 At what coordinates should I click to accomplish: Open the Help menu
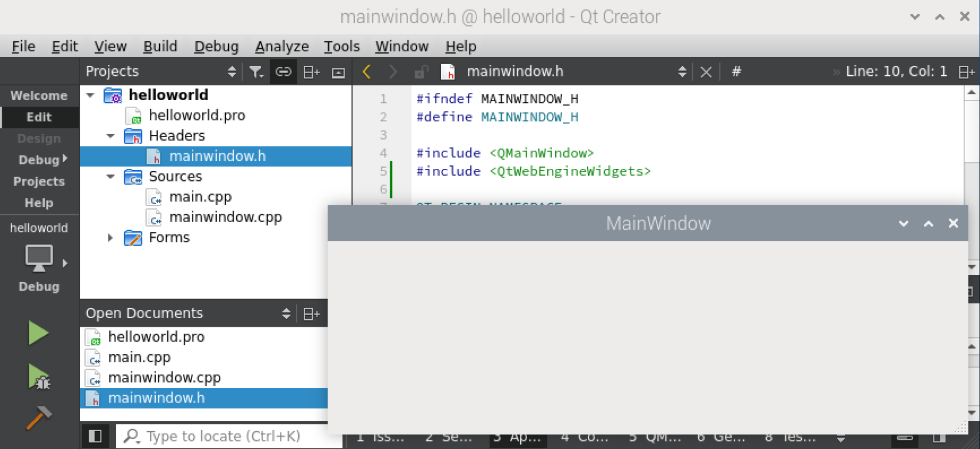460,47
